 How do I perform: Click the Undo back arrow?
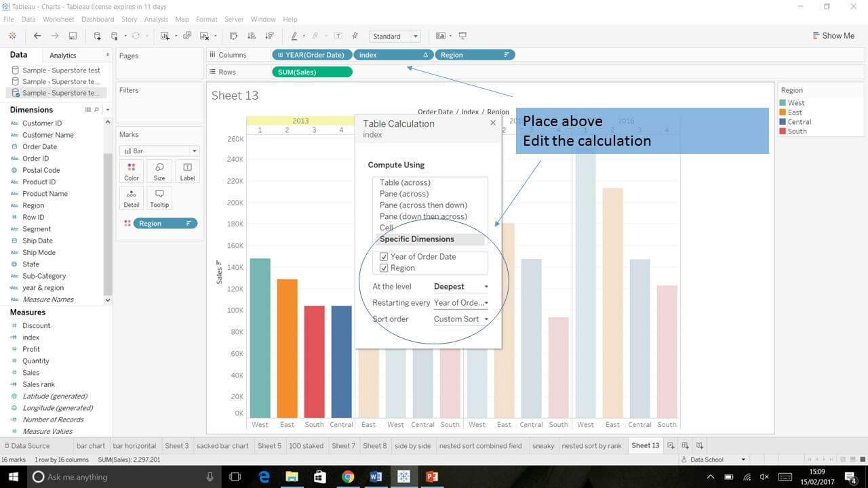[37, 36]
